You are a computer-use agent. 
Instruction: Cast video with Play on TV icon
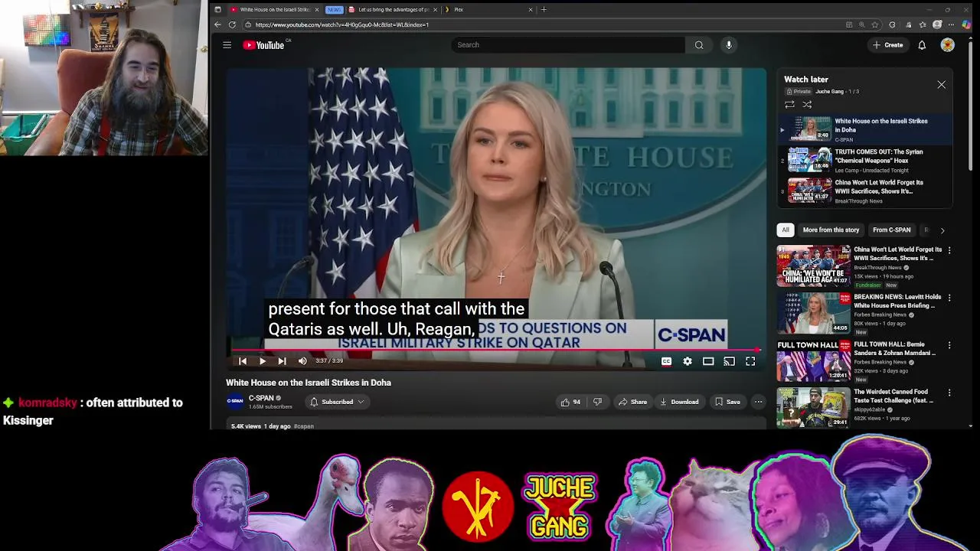pos(729,361)
